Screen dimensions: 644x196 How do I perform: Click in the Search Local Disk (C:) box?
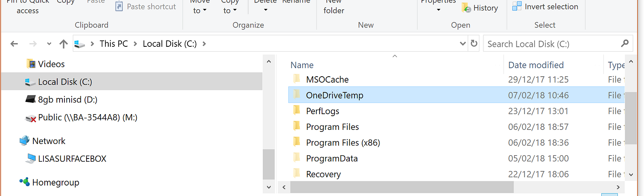point(551,44)
